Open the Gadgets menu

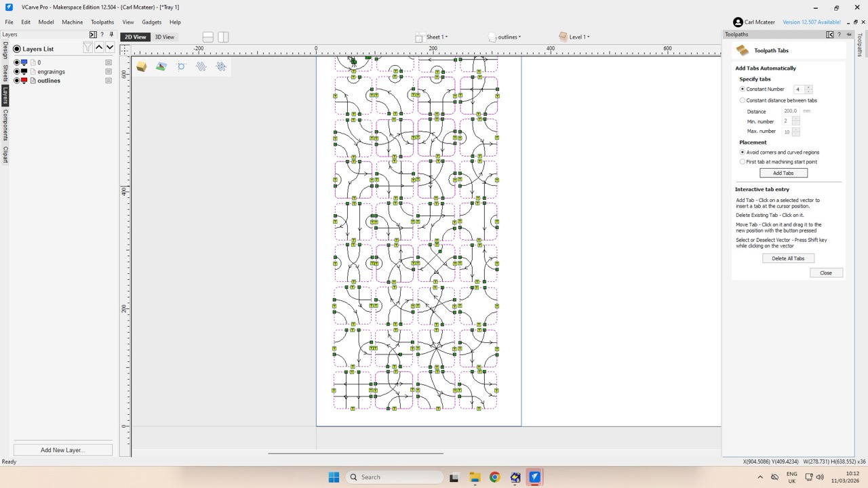click(x=152, y=22)
